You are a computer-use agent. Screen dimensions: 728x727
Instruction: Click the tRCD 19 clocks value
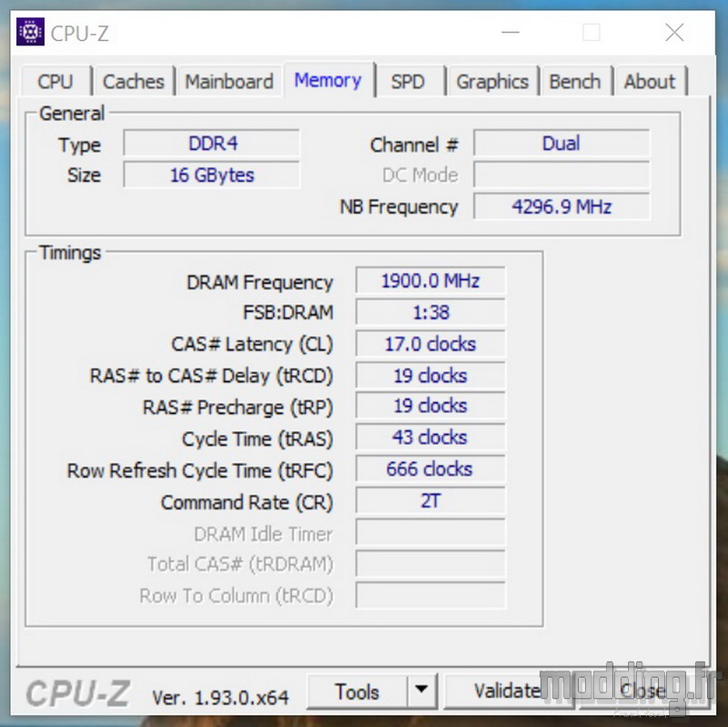coord(430,375)
